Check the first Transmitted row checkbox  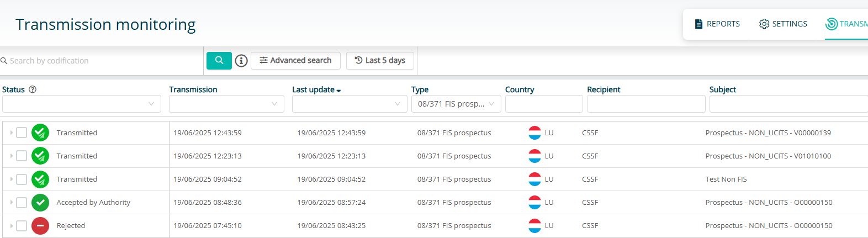pyautogui.click(x=22, y=133)
